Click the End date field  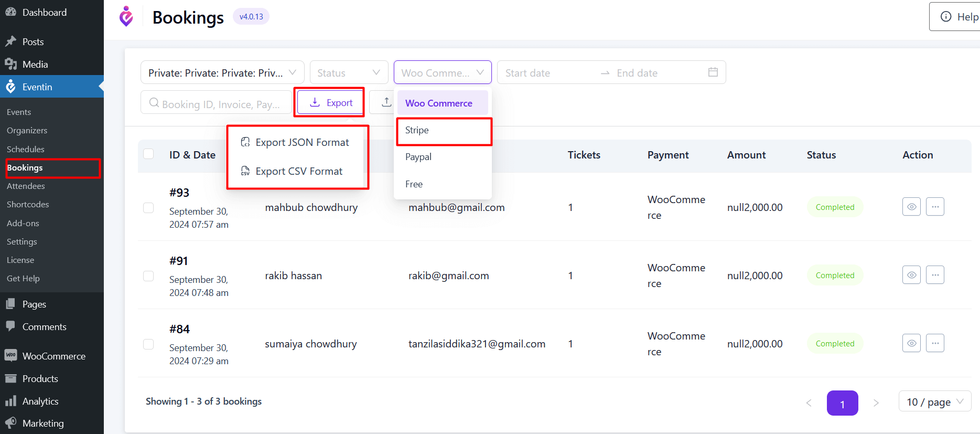click(x=658, y=72)
